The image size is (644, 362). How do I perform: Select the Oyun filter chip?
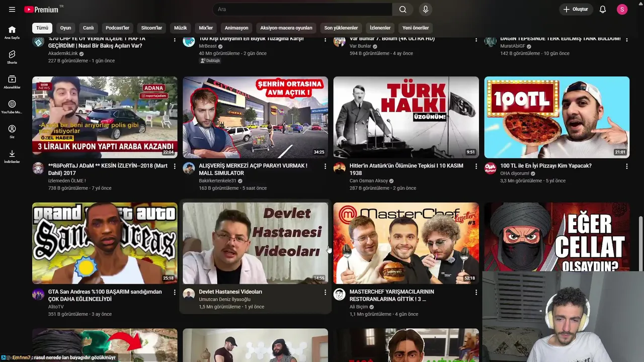(65, 28)
